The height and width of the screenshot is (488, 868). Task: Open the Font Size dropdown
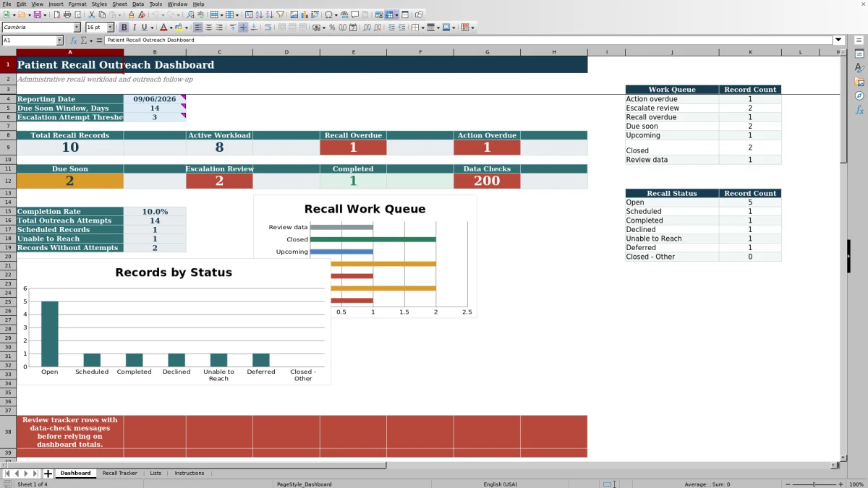(x=110, y=27)
